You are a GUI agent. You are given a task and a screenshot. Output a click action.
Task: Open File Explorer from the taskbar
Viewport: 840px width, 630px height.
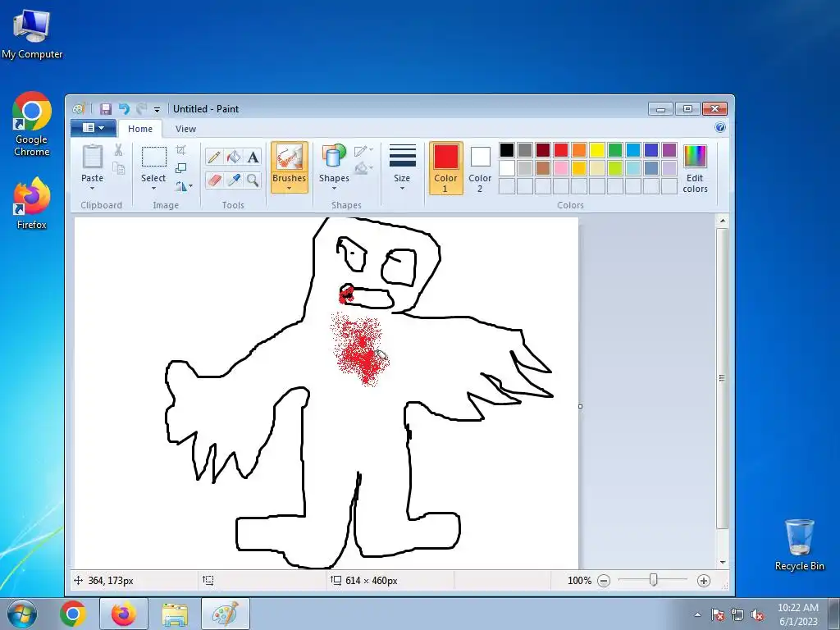click(175, 614)
